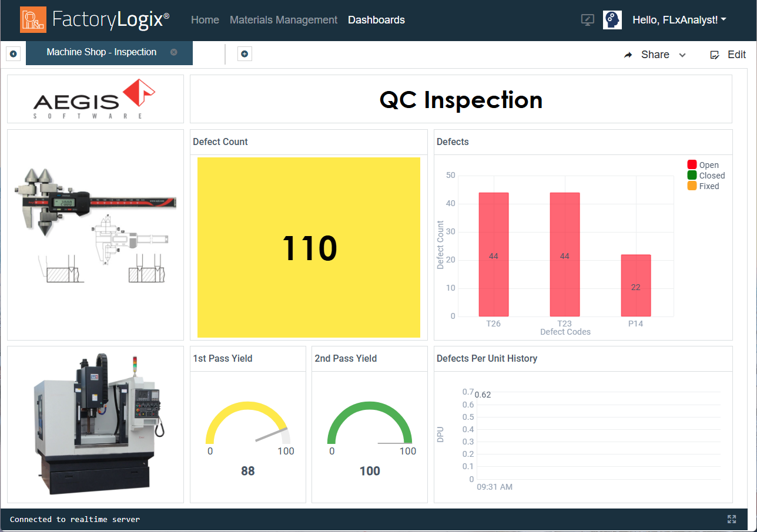Toggle the Fixed series in the Defects legend

pyautogui.click(x=703, y=186)
